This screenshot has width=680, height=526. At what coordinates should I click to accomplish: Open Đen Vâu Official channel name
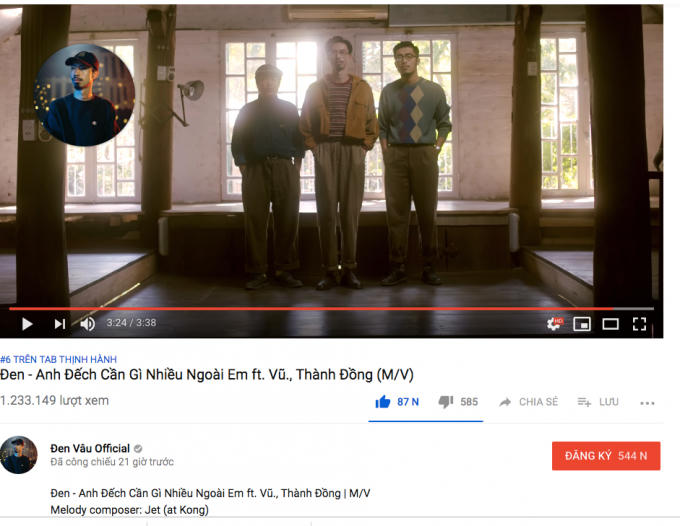pos(90,448)
